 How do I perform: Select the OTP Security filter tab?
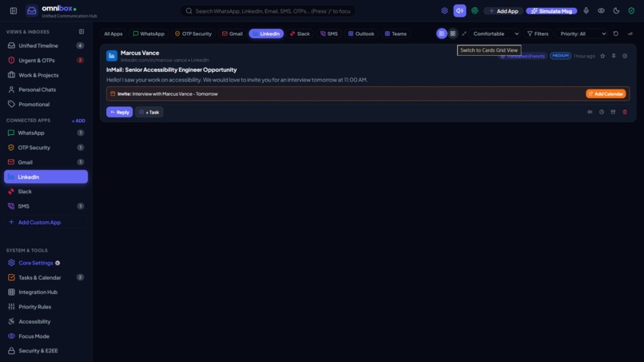point(193,34)
